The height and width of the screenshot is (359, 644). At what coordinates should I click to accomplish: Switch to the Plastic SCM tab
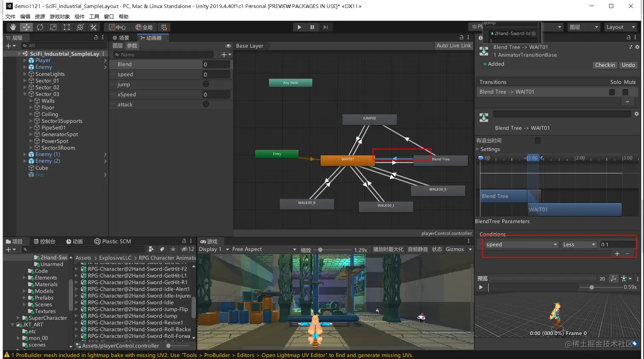112,241
